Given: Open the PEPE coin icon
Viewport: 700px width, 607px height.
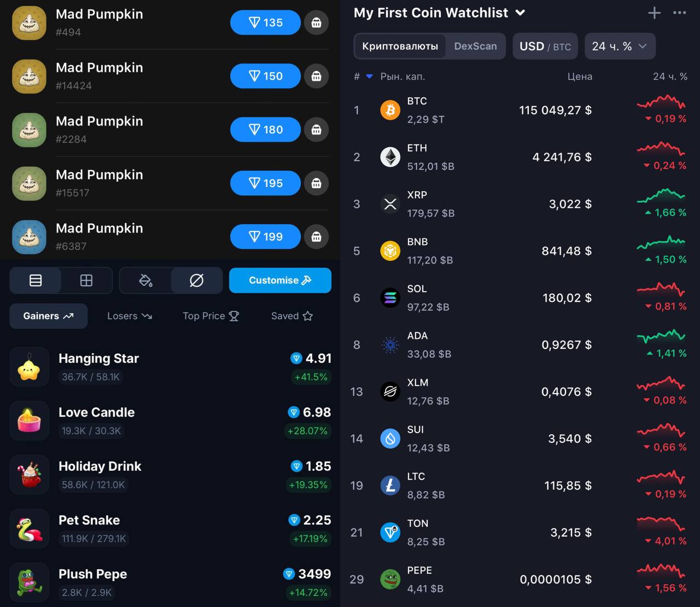Looking at the screenshot, I should [x=390, y=580].
